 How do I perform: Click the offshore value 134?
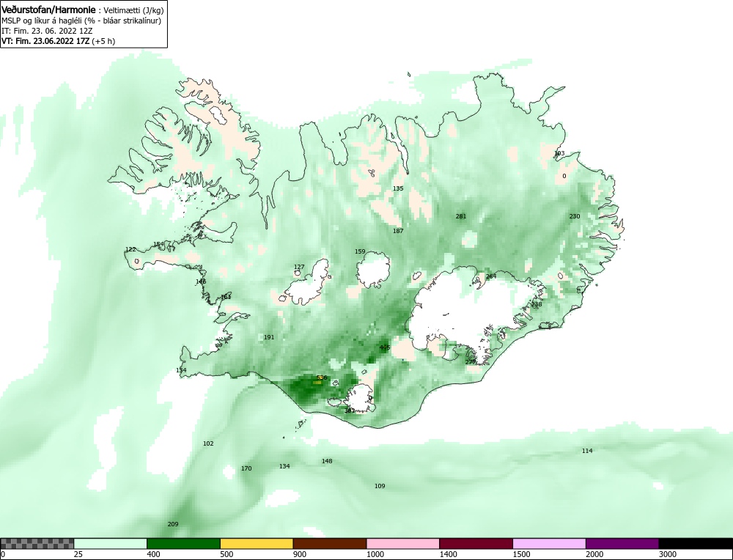pos(284,466)
